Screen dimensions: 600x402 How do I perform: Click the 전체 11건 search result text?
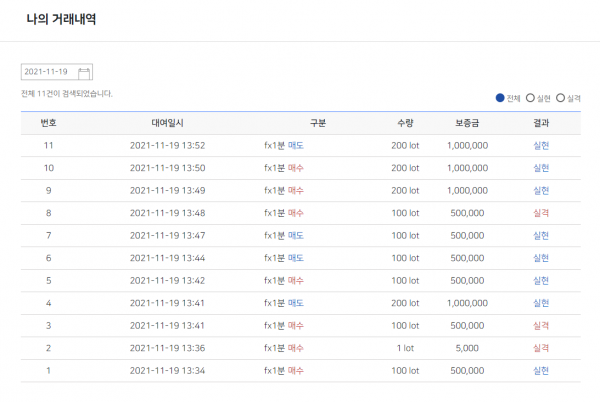click(67, 94)
